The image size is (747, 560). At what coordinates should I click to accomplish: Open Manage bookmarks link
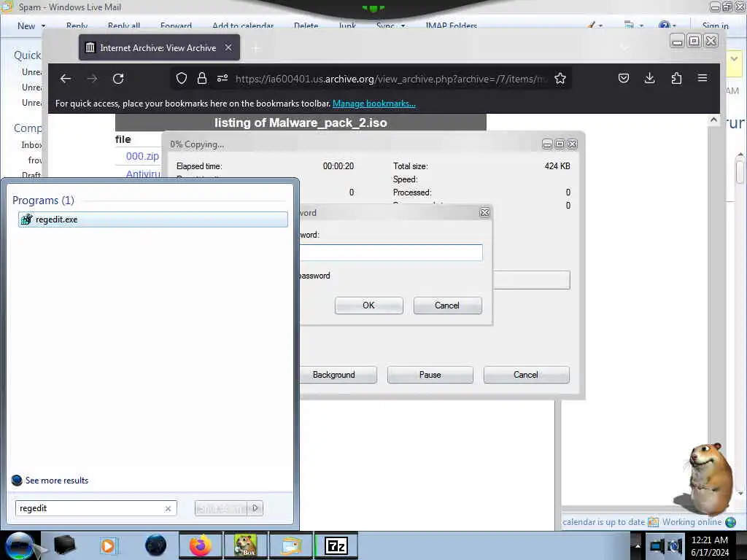click(x=374, y=104)
